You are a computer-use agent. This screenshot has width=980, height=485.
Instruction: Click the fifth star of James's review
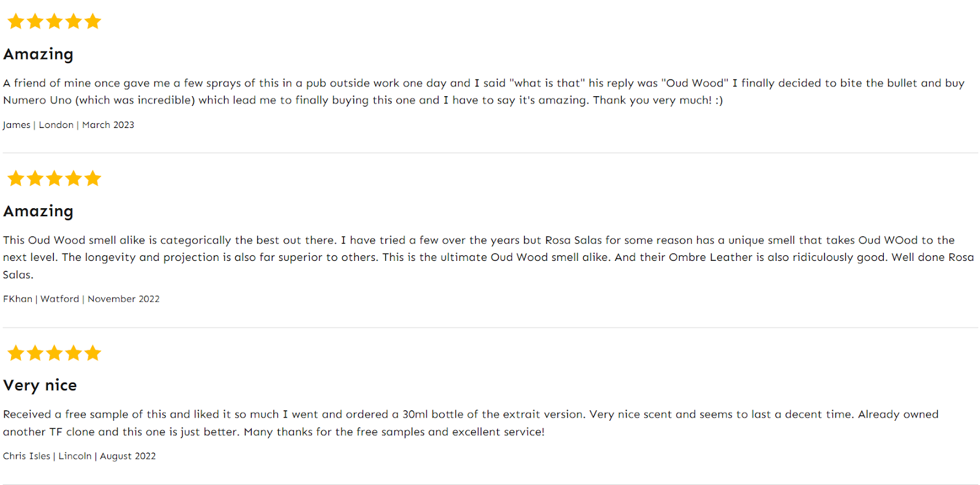92,21
